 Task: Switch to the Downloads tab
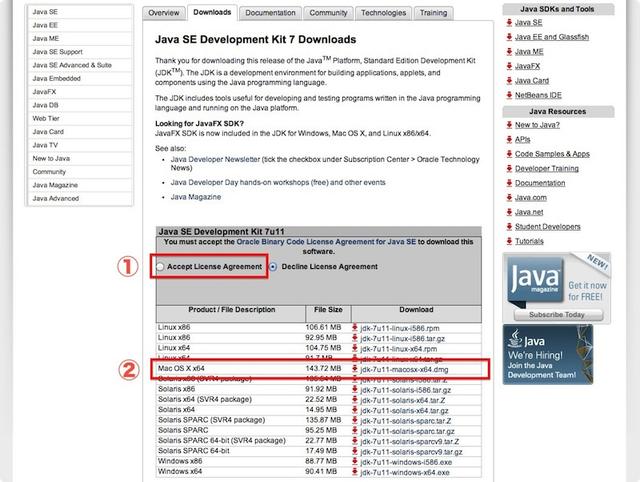(212, 12)
